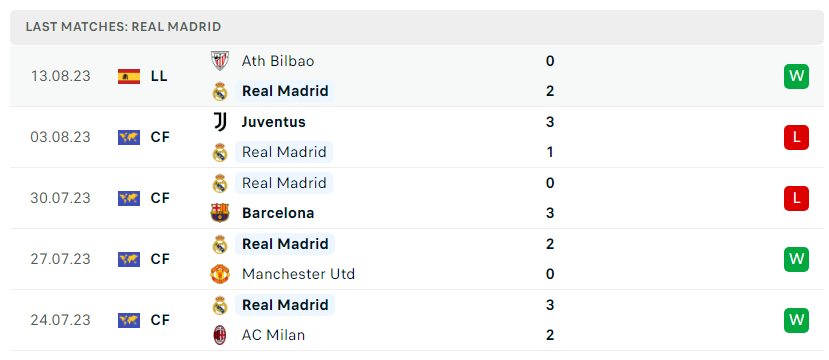829x360 pixels.
Task: Click green W badge for Manchester Utd match
Action: pyautogui.click(x=796, y=259)
